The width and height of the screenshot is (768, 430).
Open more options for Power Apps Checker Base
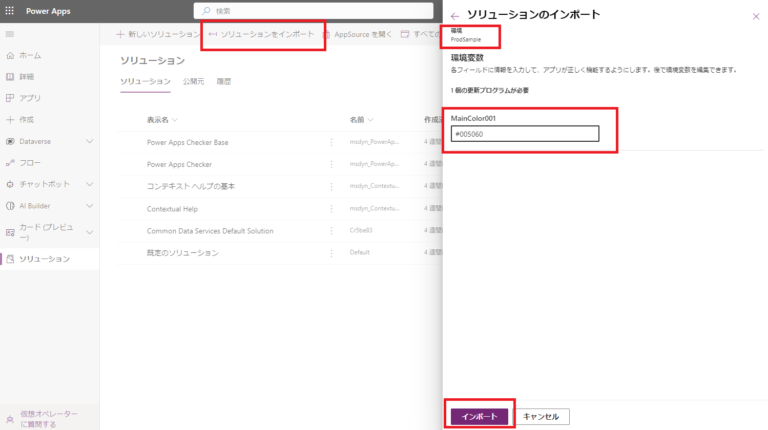[332, 142]
